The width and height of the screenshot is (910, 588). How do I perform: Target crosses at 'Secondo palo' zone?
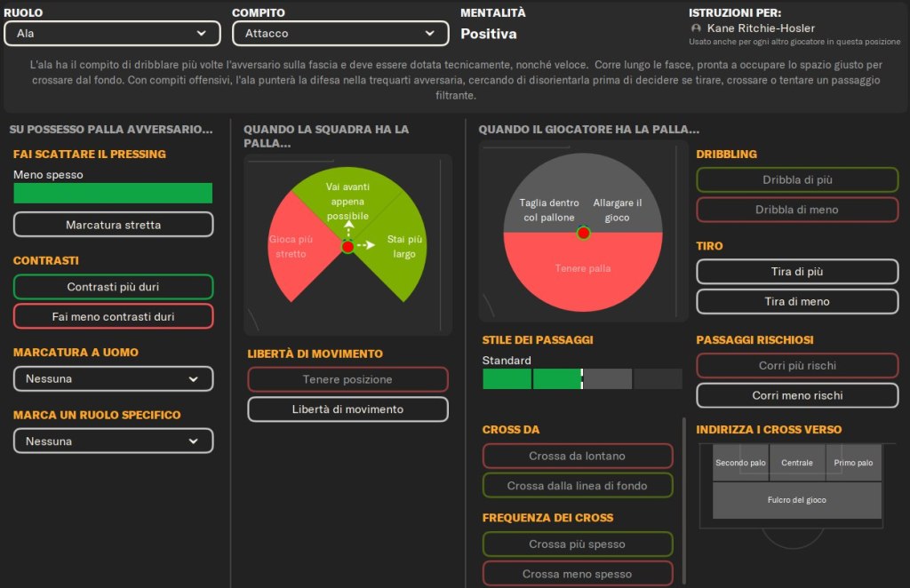[740, 463]
